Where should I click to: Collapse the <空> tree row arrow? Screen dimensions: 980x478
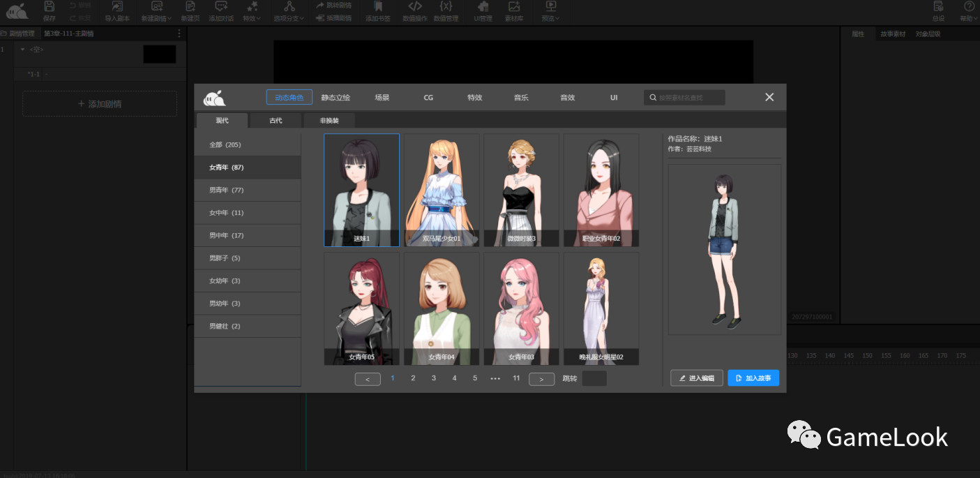[x=22, y=50]
